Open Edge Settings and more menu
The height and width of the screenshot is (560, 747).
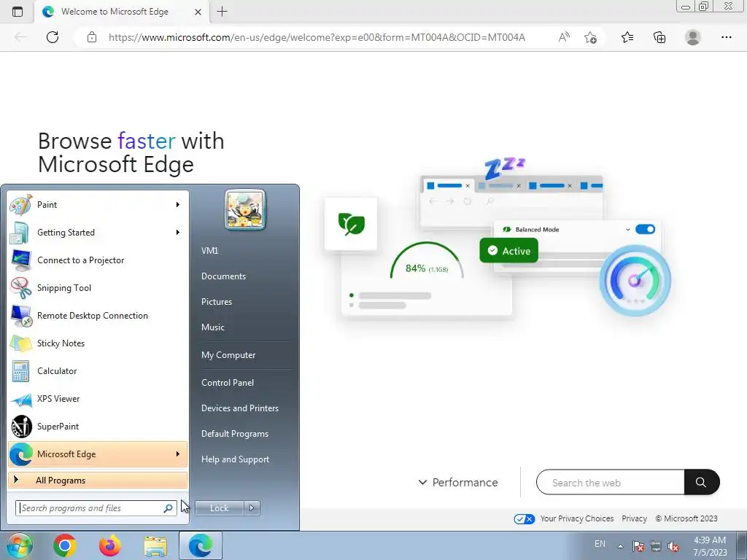[x=726, y=37]
